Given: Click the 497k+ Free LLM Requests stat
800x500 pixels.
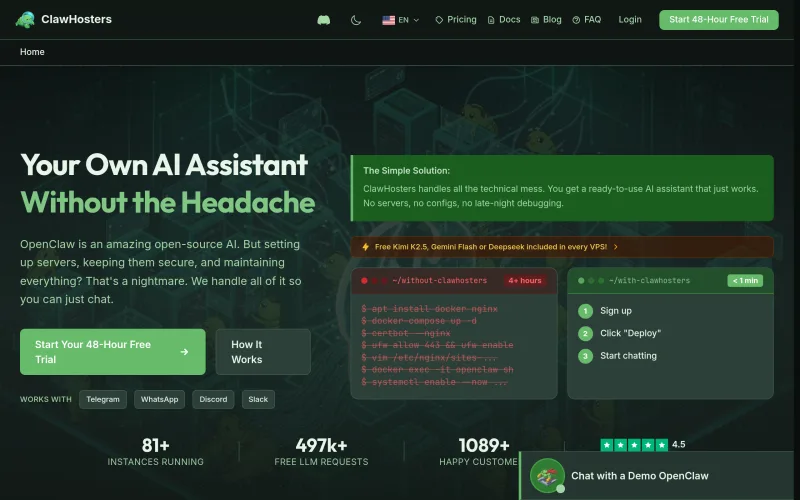Looking at the screenshot, I should [321, 452].
